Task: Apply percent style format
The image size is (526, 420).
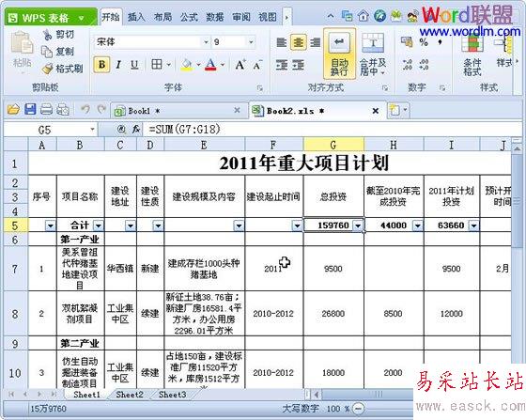Action: point(424,42)
